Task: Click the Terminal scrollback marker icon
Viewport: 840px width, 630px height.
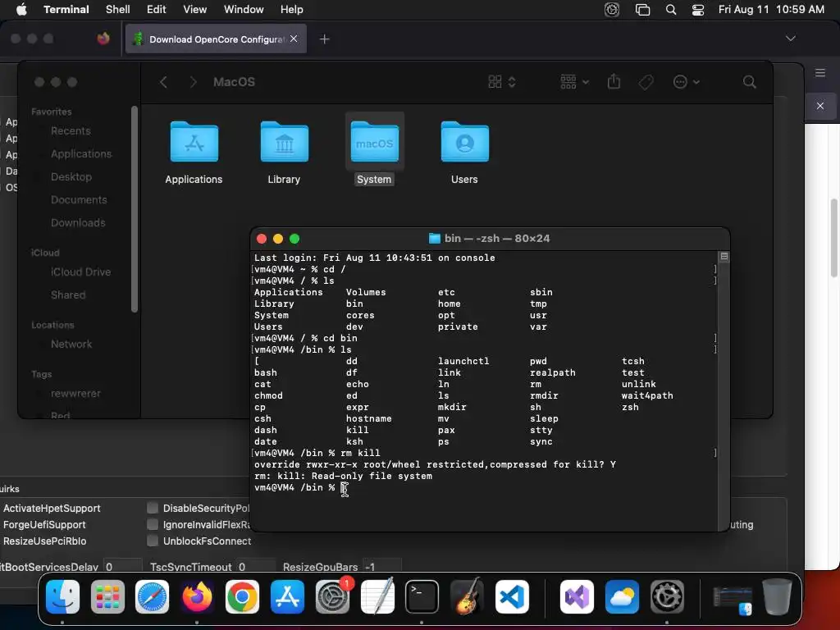Action: click(x=724, y=257)
